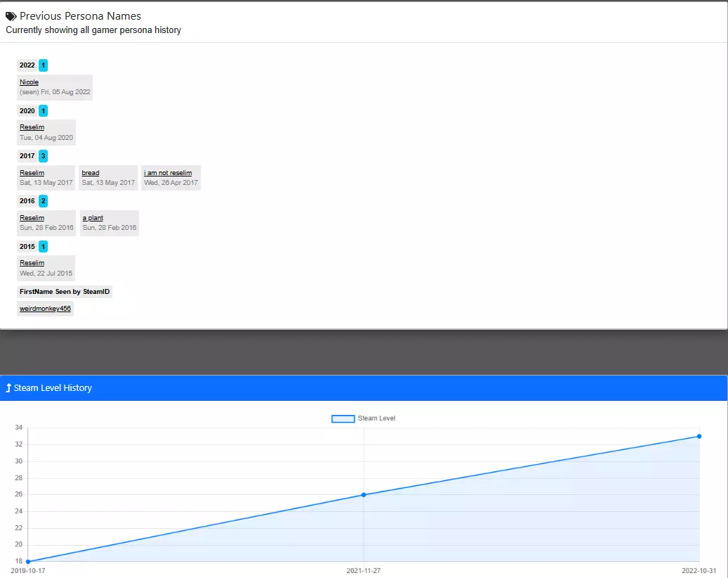Click the 2019-10-17 data point on chart
Image resolution: width=728 pixels, height=578 pixels.
tap(28, 562)
